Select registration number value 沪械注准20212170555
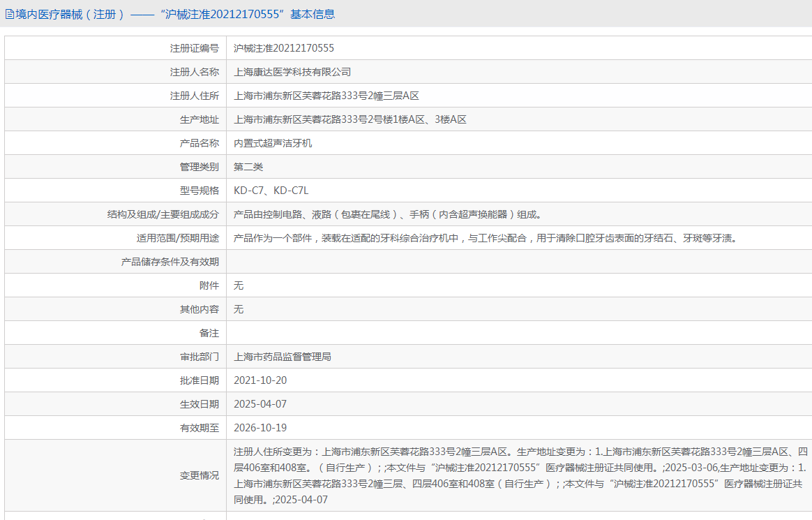 tap(284, 48)
